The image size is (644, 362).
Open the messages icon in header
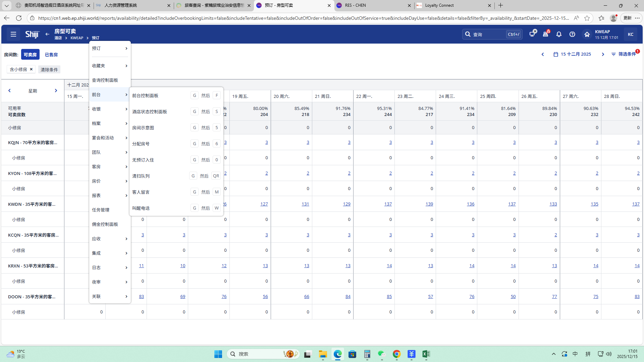[532, 34]
